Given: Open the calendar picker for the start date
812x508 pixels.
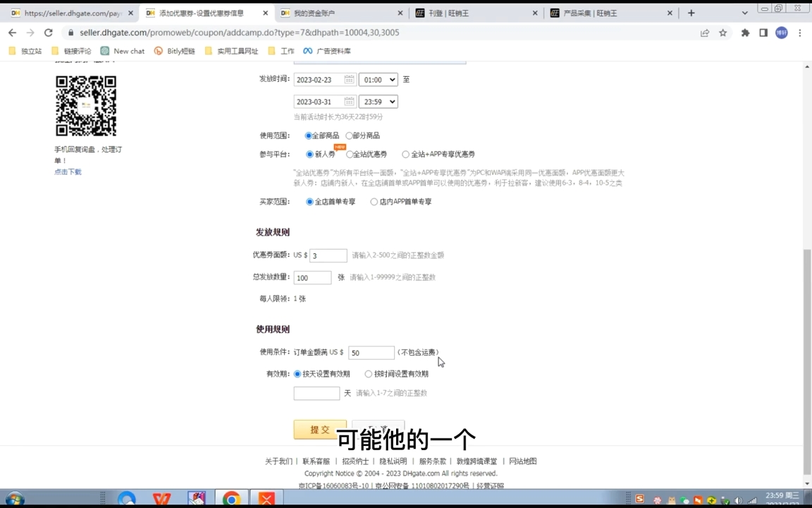Looking at the screenshot, I should pos(349,79).
